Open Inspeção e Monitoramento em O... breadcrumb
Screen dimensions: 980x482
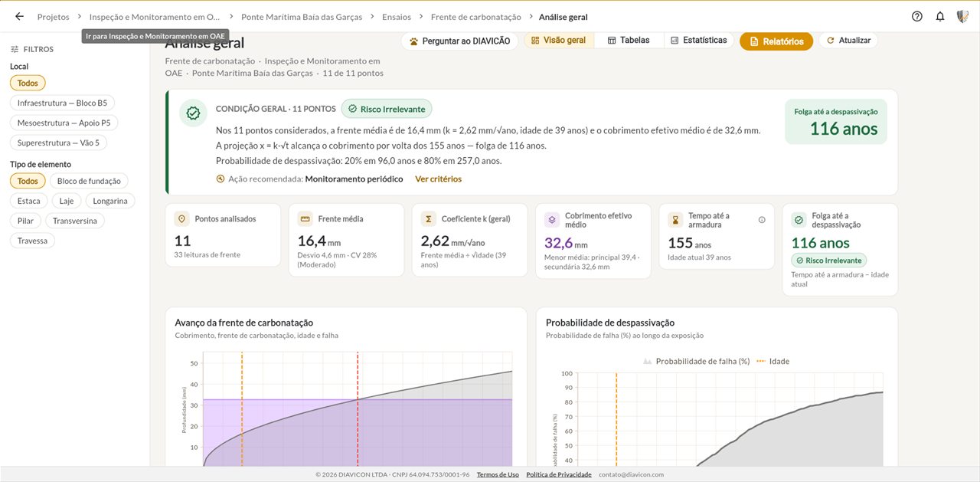pyautogui.click(x=155, y=17)
